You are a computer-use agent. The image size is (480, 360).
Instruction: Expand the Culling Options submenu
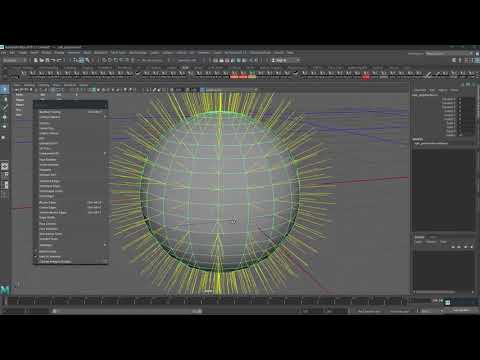coord(71,117)
